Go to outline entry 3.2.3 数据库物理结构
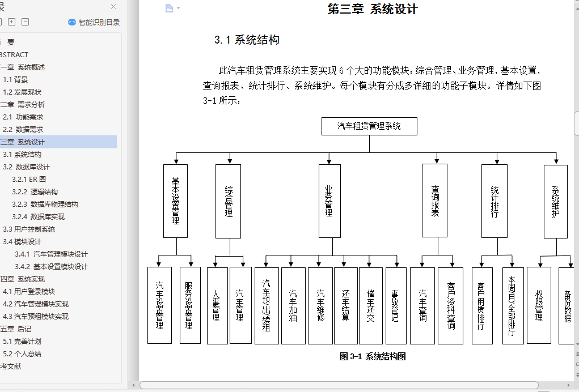Viewport: 579px width, 392px height. pos(45,204)
